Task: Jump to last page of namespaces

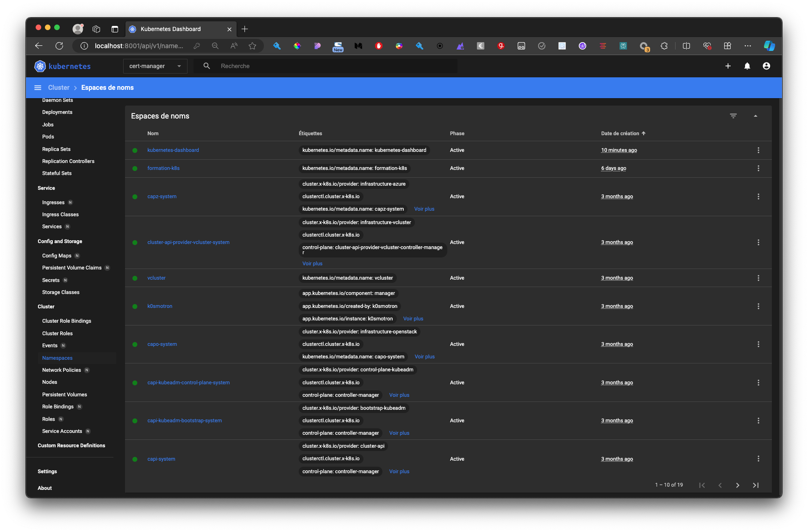Action: click(x=756, y=485)
